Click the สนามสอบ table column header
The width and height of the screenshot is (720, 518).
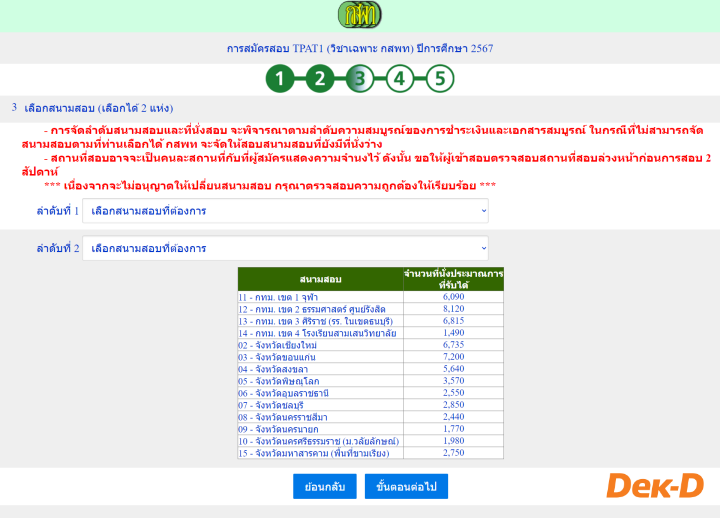coord(320,279)
